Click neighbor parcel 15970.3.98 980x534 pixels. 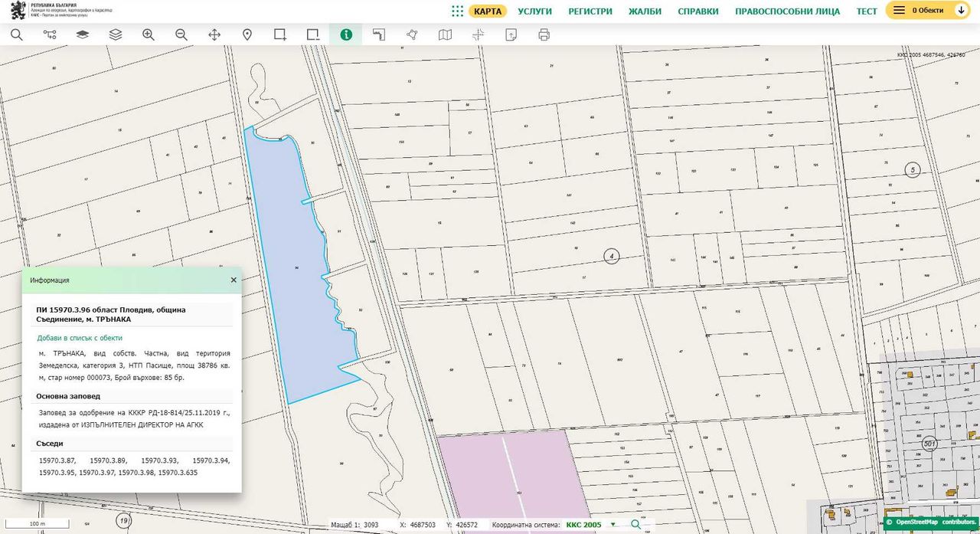click(x=137, y=473)
